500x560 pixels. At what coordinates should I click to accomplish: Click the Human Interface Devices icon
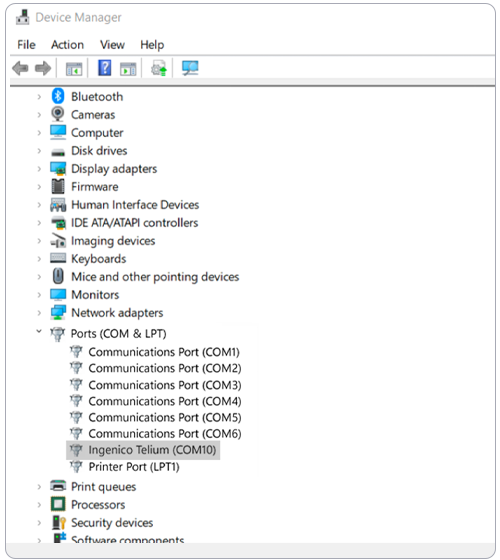point(58,205)
